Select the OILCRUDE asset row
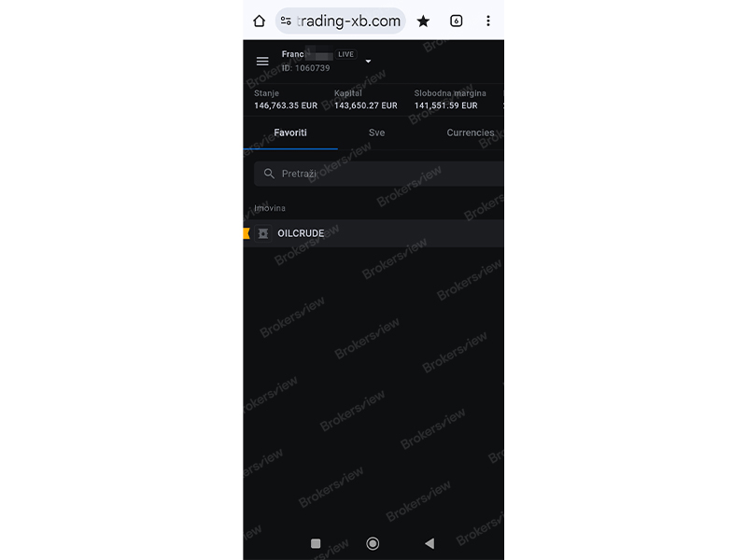The height and width of the screenshot is (560, 747). (373, 233)
